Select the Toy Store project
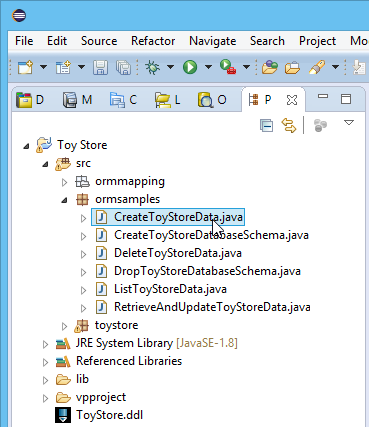This screenshot has height=427, width=369. (82, 145)
